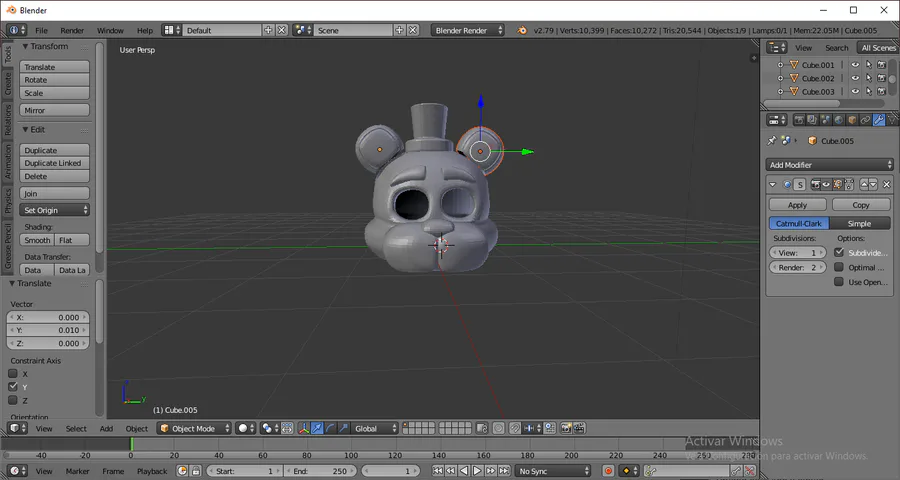Toggle the use preview range clock icon
This screenshot has height=480, width=900.
(182, 471)
